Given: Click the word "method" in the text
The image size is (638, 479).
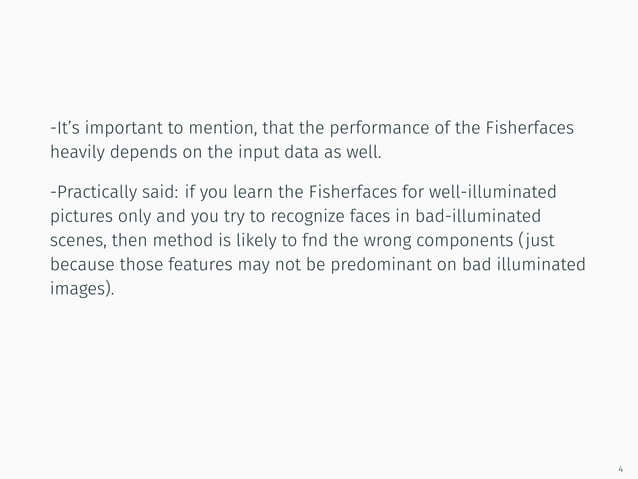Looking at the screenshot, I should pos(183,240).
